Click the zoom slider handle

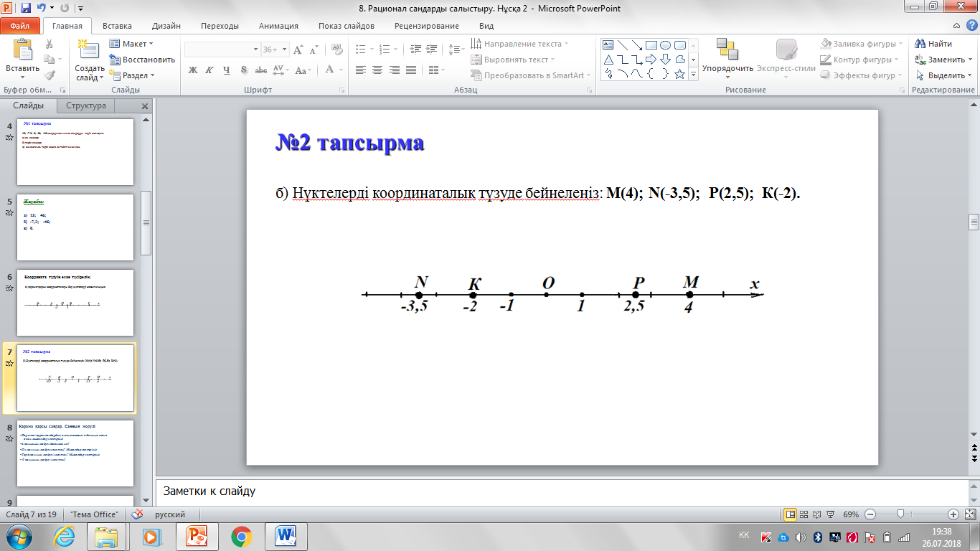coord(899,514)
